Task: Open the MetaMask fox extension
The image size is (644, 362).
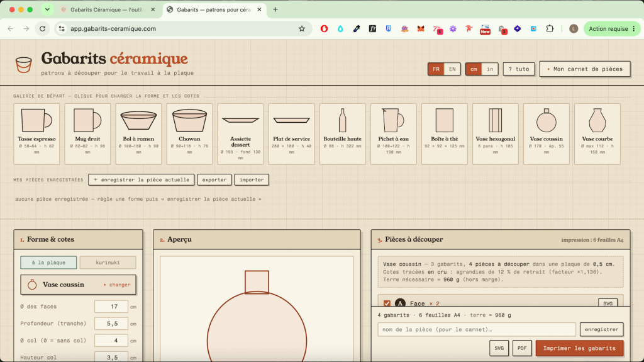Action: (x=421, y=29)
